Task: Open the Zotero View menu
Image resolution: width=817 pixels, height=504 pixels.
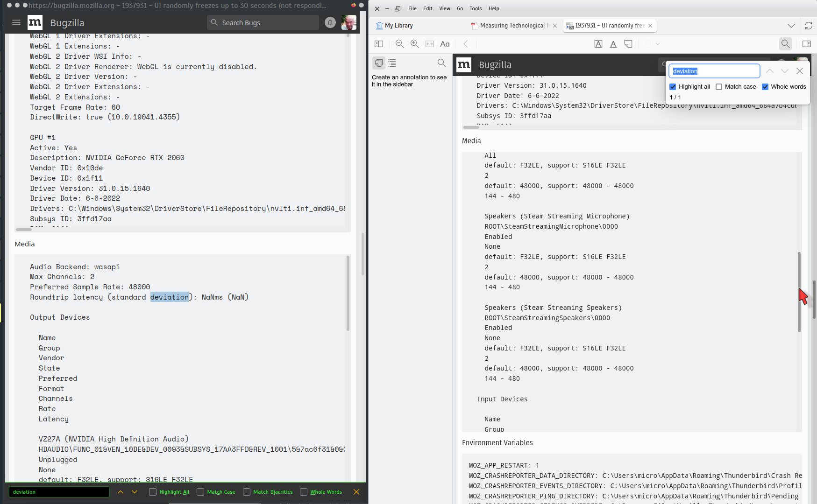Action: click(x=445, y=8)
